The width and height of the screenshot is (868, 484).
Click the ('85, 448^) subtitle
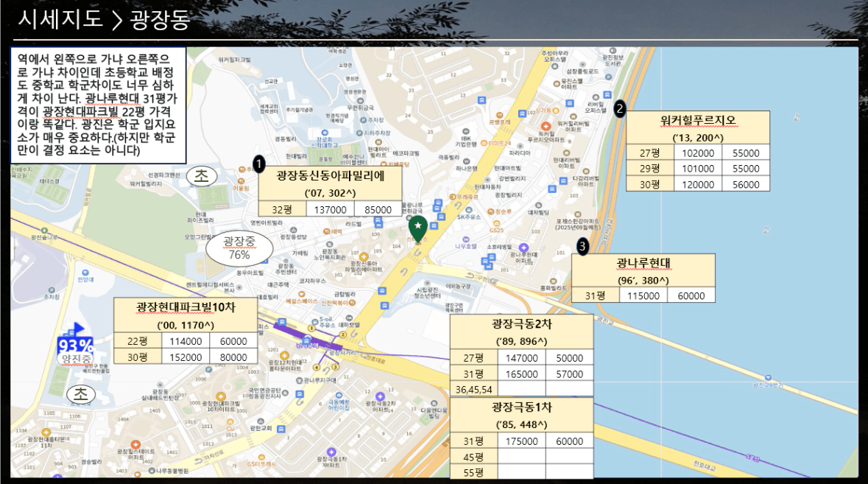coord(521,425)
